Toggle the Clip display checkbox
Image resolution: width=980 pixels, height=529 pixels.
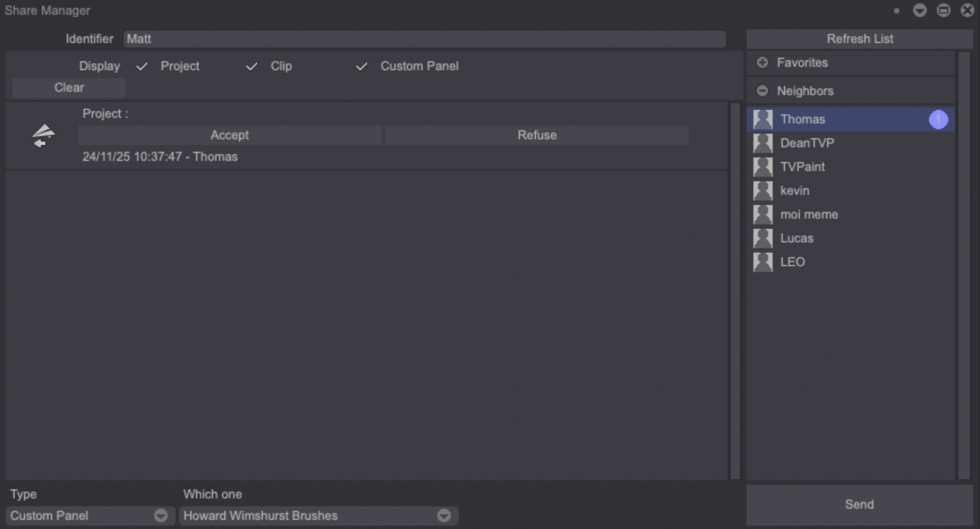(252, 66)
